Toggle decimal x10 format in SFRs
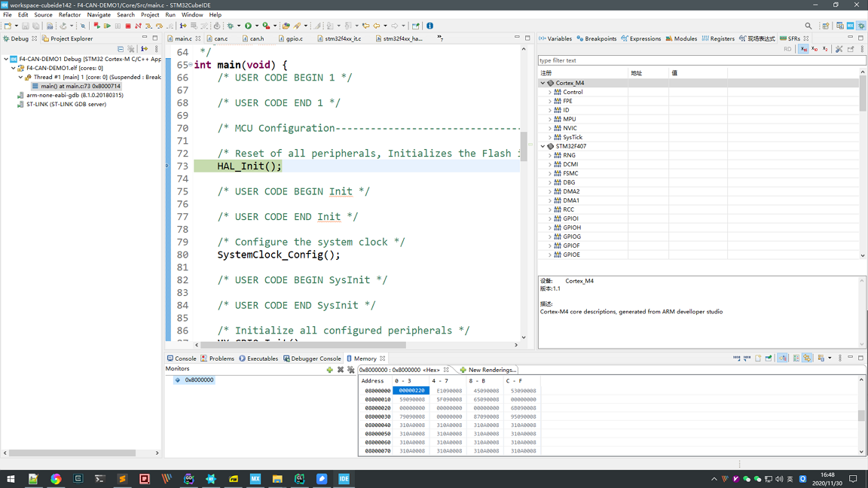The width and height of the screenshot is (868, 488). point(815,49)
